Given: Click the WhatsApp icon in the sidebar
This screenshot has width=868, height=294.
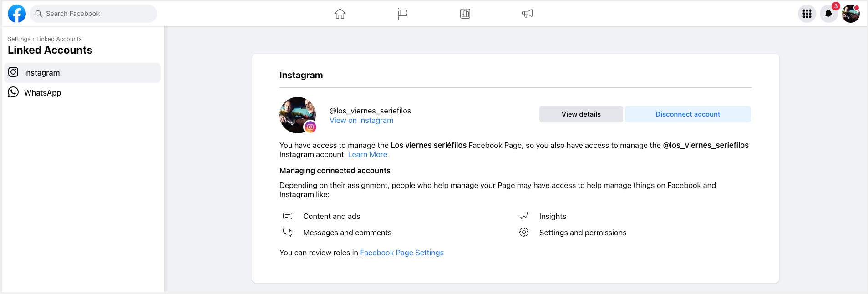Looking at the screenshot, I should pyautogui.click(x=14, y=92).
